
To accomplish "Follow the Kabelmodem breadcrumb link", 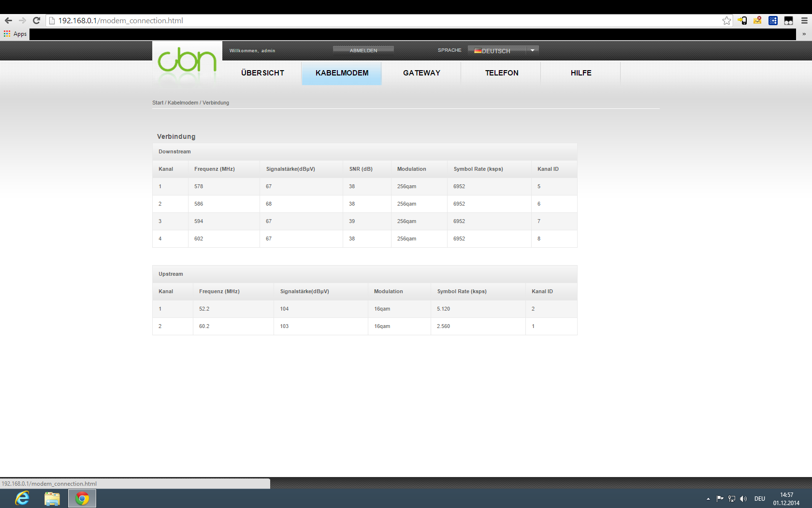I will click(183, 103).
